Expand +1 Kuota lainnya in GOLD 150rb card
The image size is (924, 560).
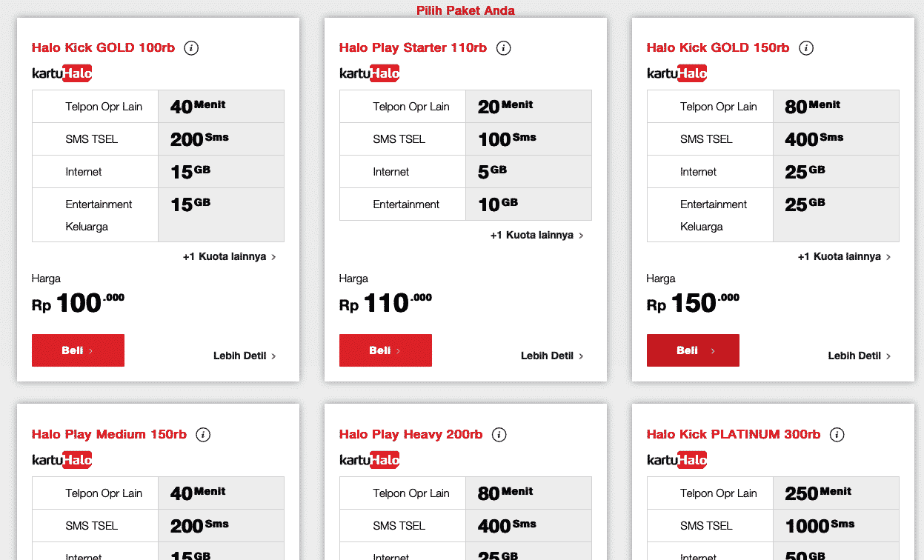[845, 257]
